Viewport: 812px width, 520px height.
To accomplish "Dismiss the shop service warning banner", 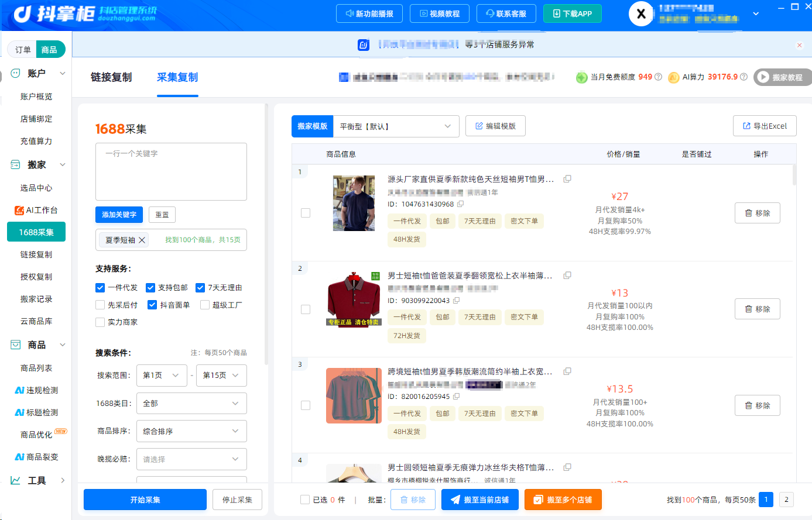I will (x=800, y=45).
